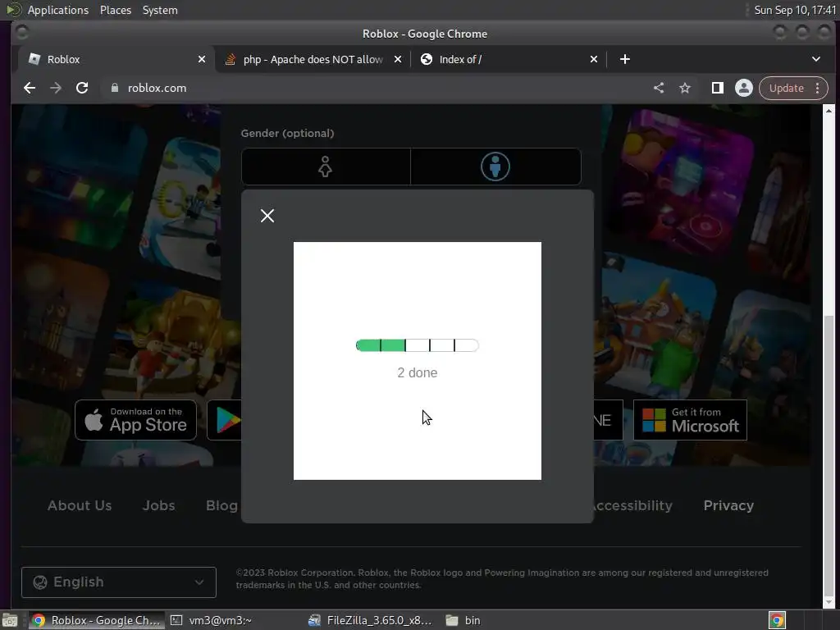The width and height of the screenshot is (840, 630).
Task: Open a new Chrome tab
Action: 624,59
